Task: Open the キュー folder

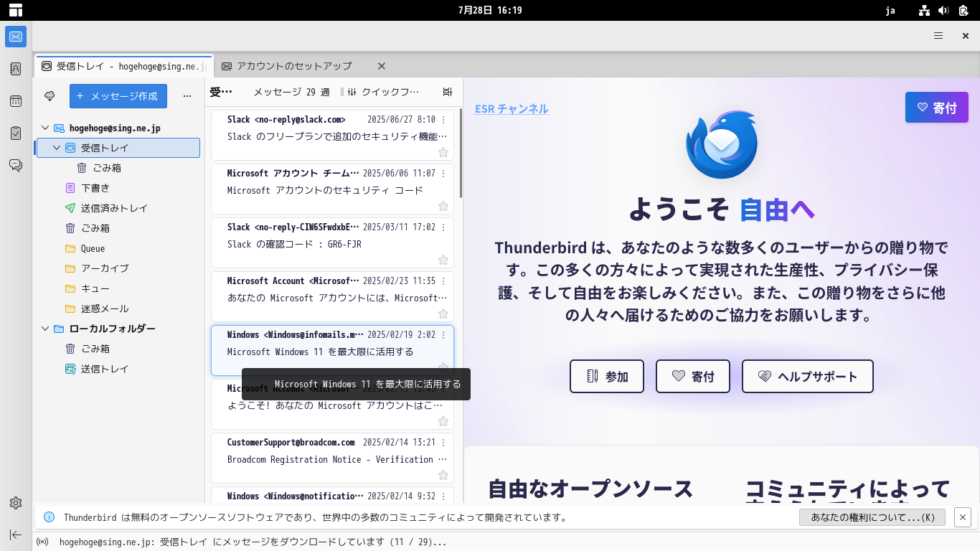Action: [x=118, y=288]
